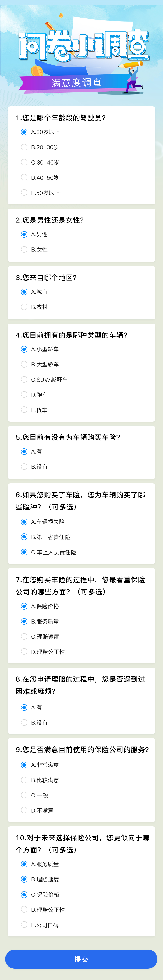Choose "B.比较满意" satisfaction level
The width and height of the screenshot is (163, 980).
tap(24, 780)
